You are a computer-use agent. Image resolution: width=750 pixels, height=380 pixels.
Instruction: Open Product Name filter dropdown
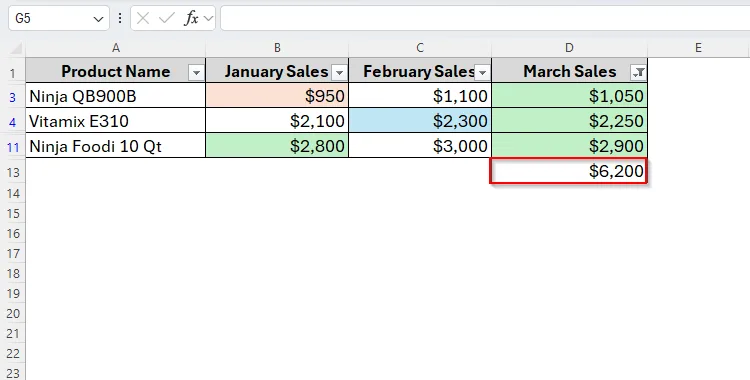pyautogui.click(x=196, y=73)
